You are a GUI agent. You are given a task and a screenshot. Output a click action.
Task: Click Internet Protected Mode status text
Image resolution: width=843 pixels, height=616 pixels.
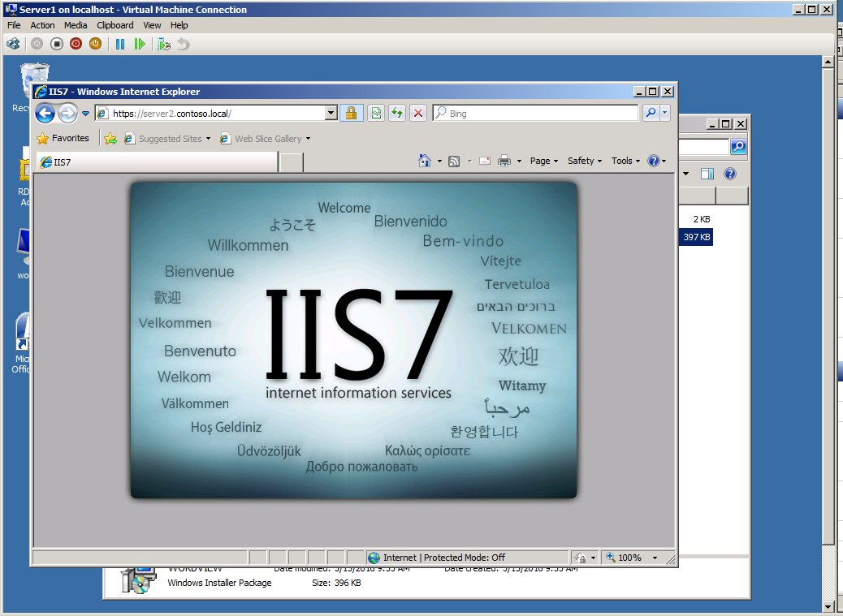click(444, 558)
